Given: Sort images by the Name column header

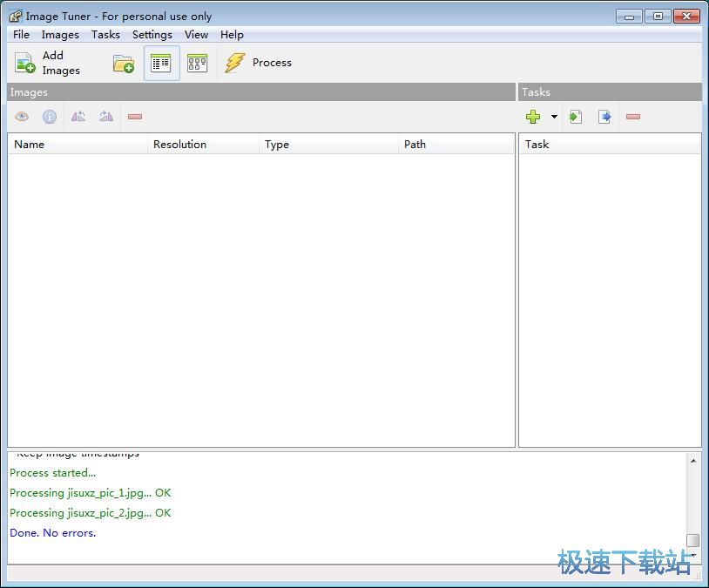Looking at the screenshot, I should click(30, 145).
